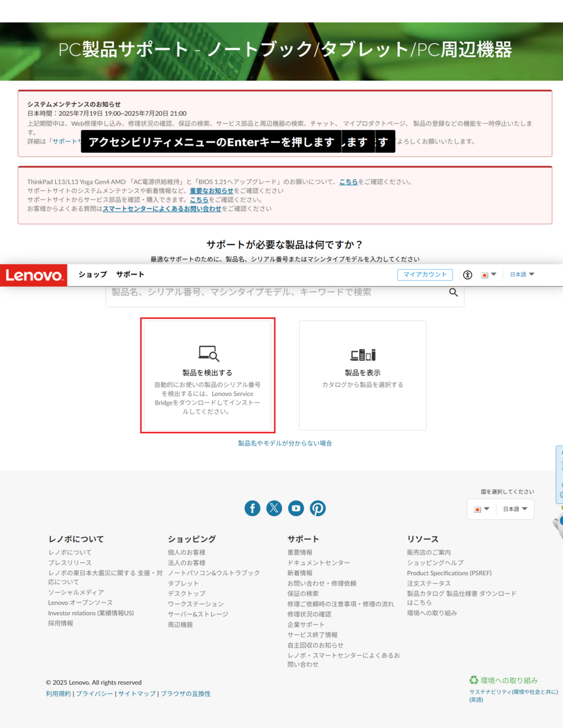Open Lenovo YouTube channel

[296, 508]
